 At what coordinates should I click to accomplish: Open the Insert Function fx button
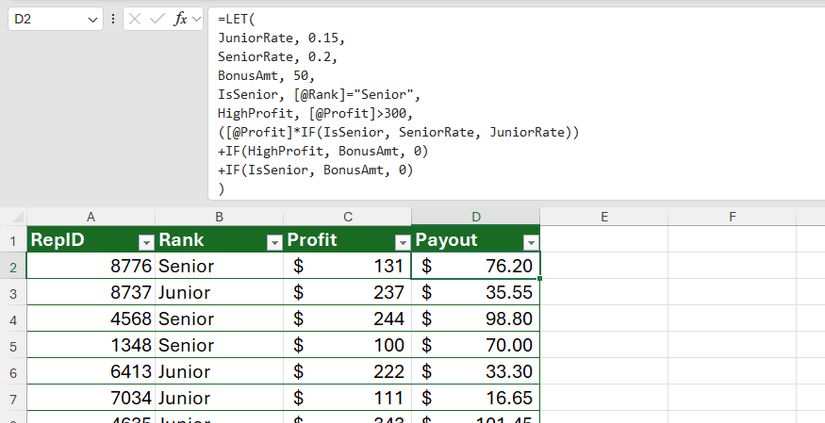(x=180, y=19)
